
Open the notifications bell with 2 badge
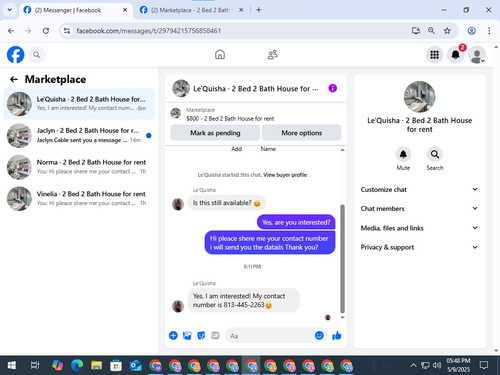point(456,55)
